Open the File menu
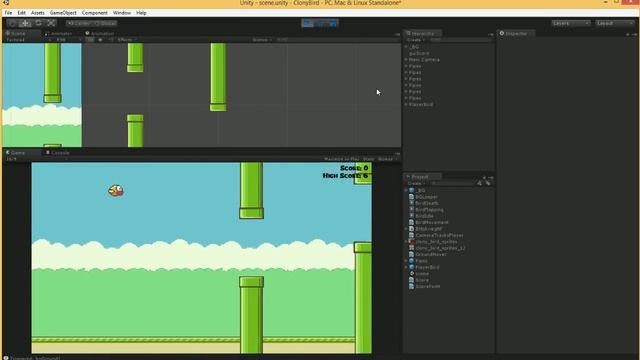The width and height of the screenshot is (640, 360). 8,13
